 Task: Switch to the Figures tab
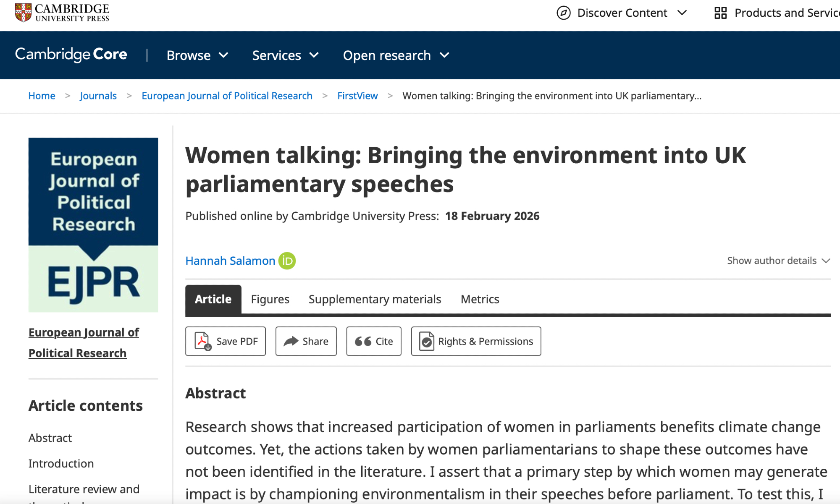coord(270,299)
